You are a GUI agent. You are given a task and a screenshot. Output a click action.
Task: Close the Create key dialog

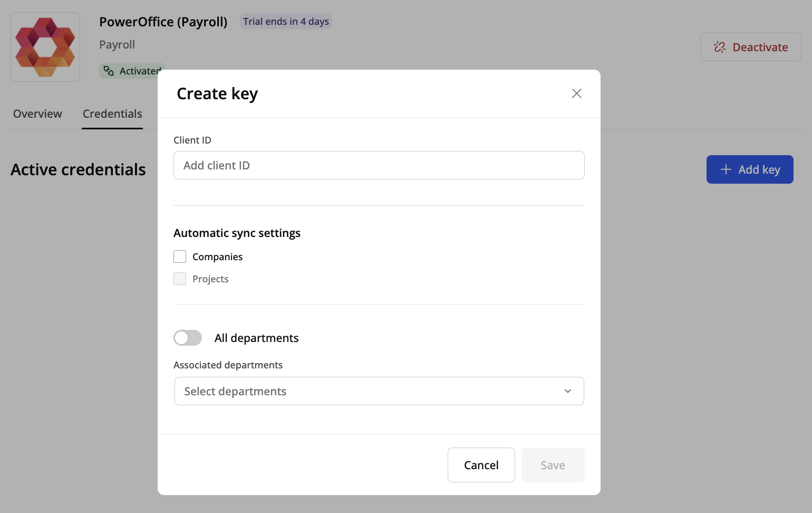[x=576, y=93]
